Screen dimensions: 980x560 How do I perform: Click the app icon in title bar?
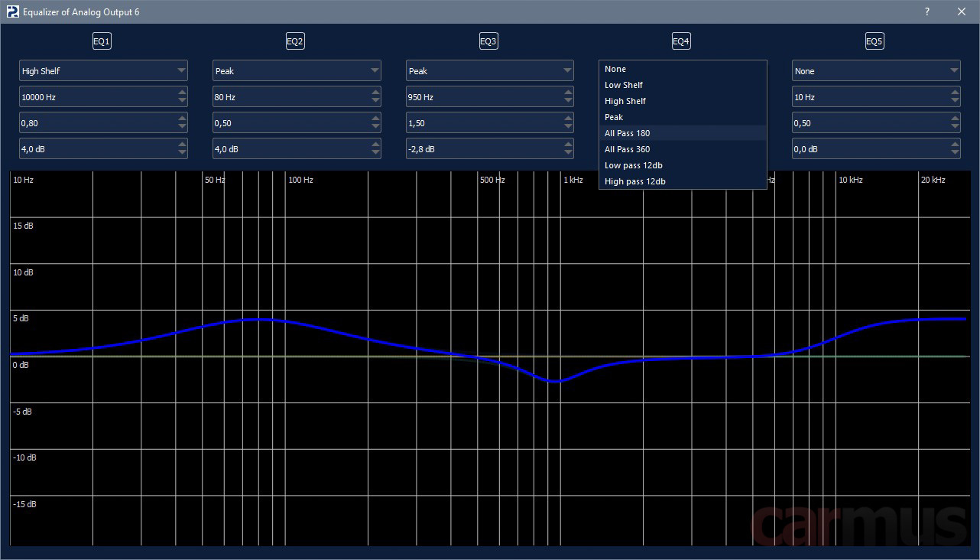[12, 11]
